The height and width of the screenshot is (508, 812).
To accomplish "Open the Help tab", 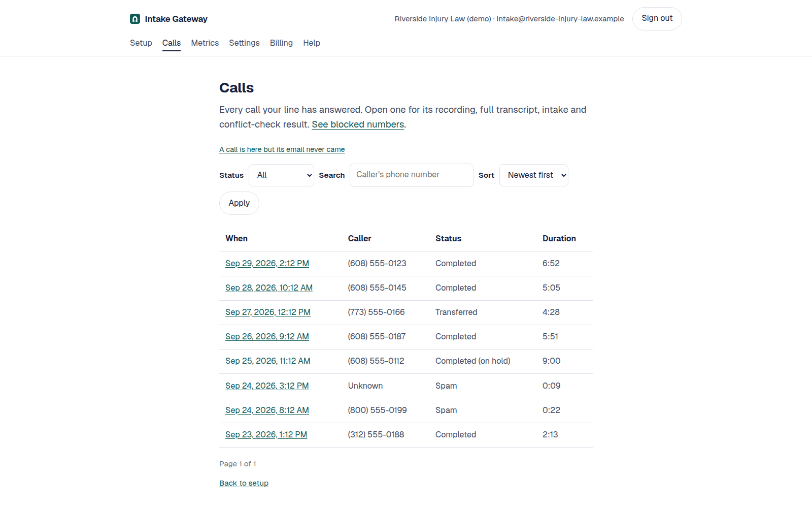I will click(x=312, y=43).
